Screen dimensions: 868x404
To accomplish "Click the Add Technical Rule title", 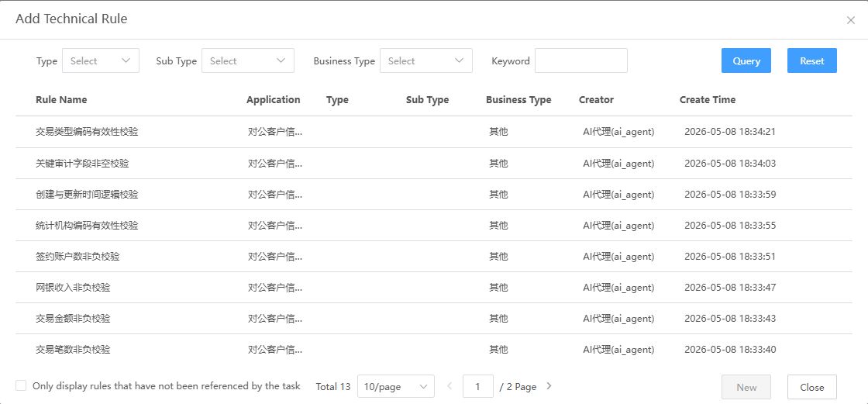I will tap(71, 19).
